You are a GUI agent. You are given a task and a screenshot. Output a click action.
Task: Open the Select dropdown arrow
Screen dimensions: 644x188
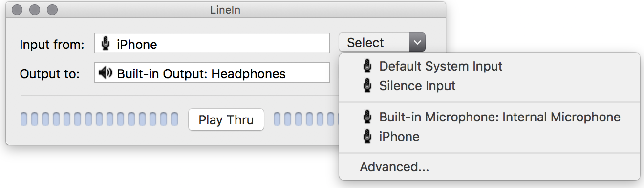(x=417, y=43)
